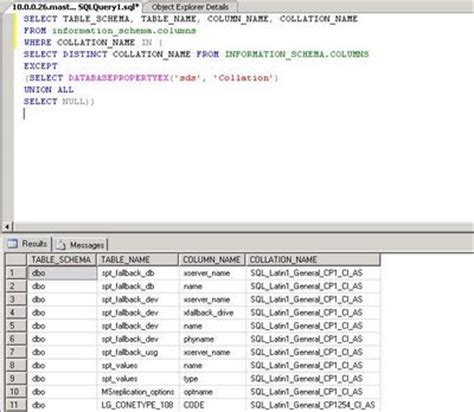Select row header 1
This screenshot has height=412, width=474.
pyautogui.click(x=16, y=273)
